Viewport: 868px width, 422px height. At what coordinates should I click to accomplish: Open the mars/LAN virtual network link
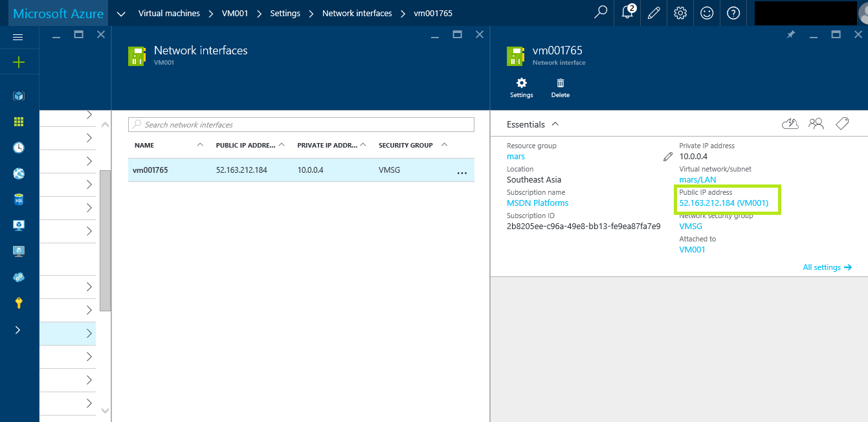(698, 179)
